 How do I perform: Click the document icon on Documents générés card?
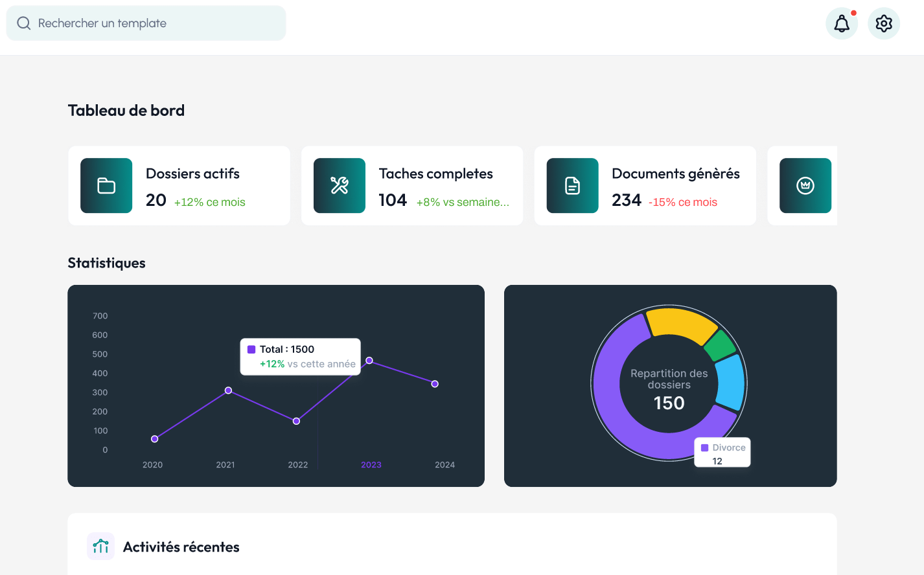point(572,186)
